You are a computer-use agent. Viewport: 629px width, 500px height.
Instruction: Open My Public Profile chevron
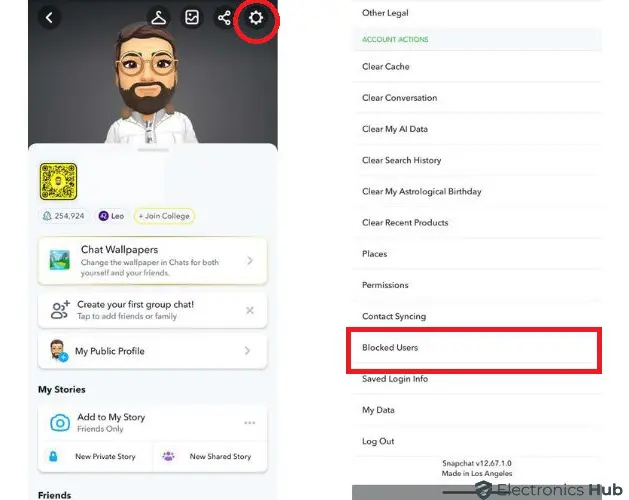coord(248,351)
